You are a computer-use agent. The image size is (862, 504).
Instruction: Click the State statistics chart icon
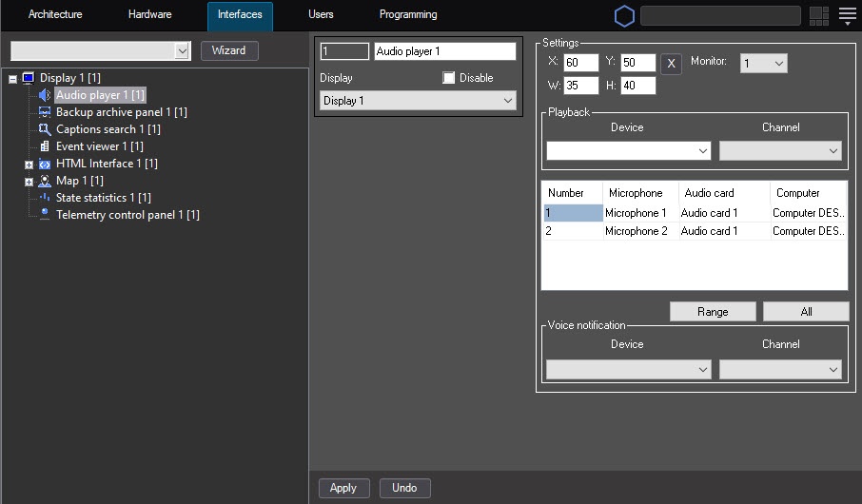click(45, 198)
